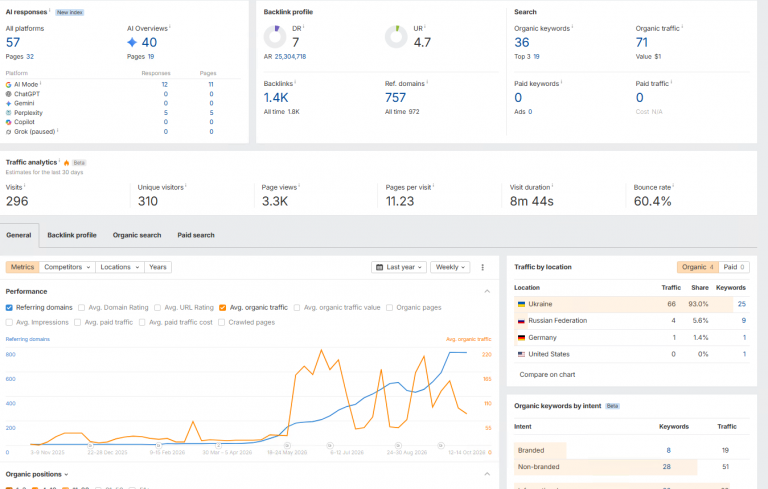The image size is (768, 489).
Task: Click the Germany flag icon
Action: (x=521, y=338)
